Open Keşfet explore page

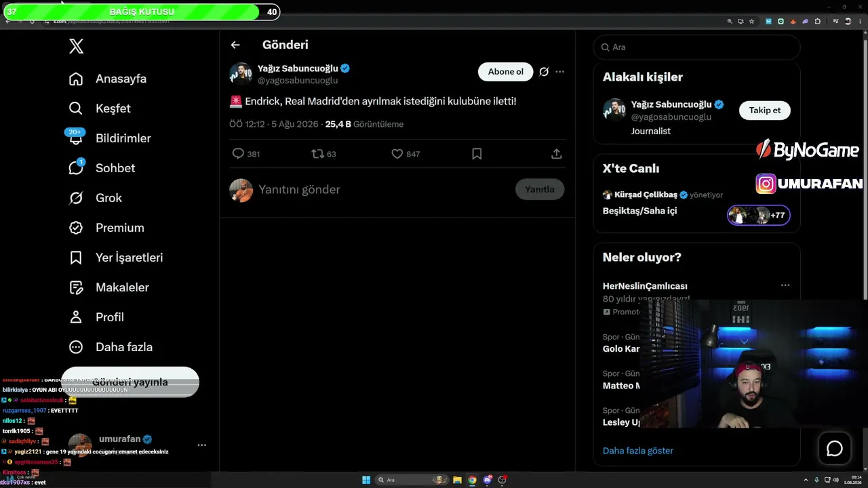(x=100, y=108)
